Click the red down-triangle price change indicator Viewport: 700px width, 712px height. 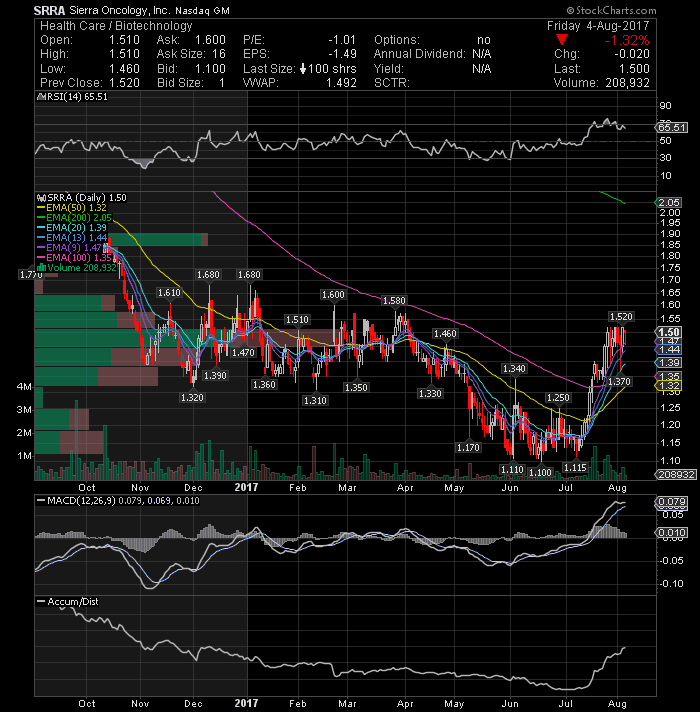click(562, 40)
